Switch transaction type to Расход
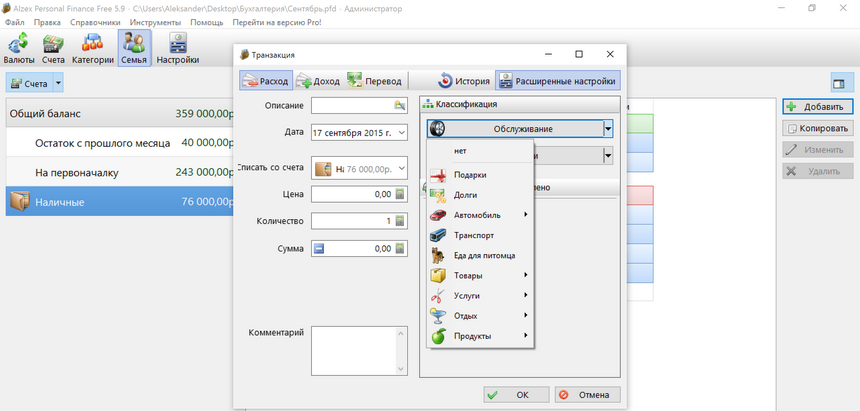 tap(265, 81)
